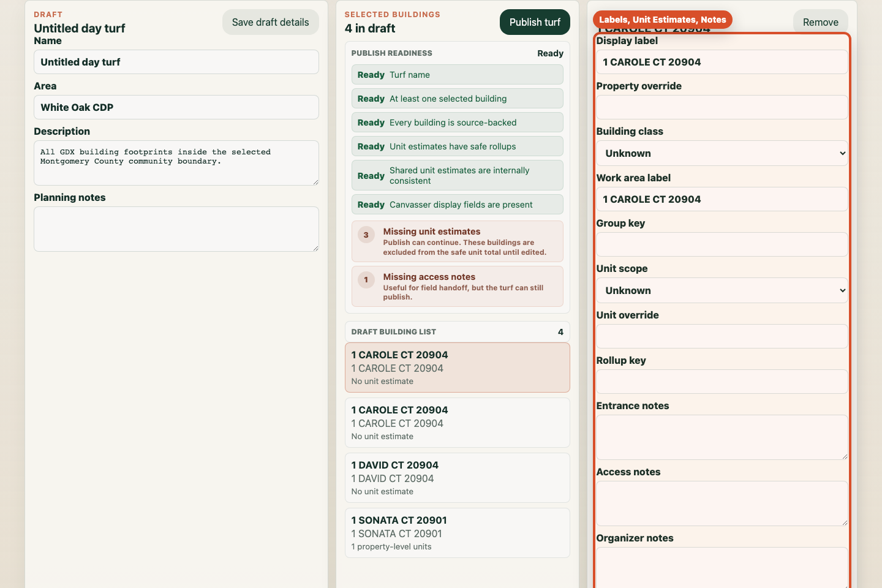Edit the Area field White Oak CDP

click(176, 107)
